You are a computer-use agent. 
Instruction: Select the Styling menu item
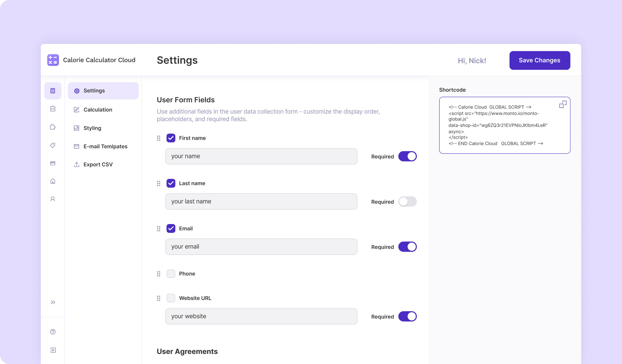tap(92, 128)
